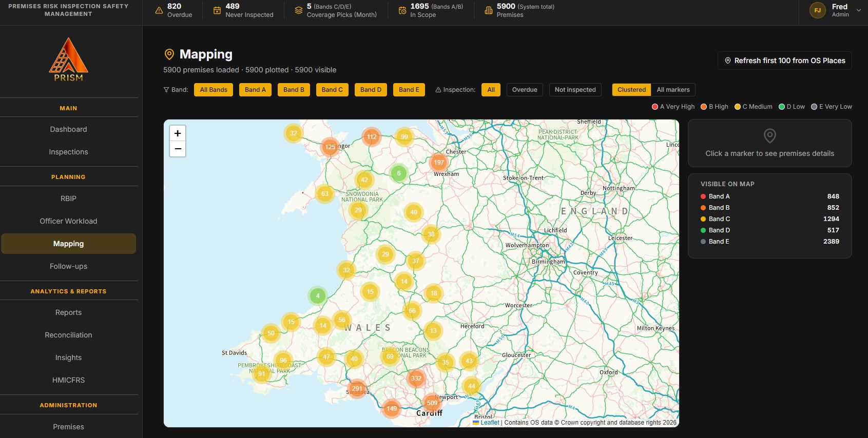Open Reconciliation page
868x438 pixels.
click(68, 335)
